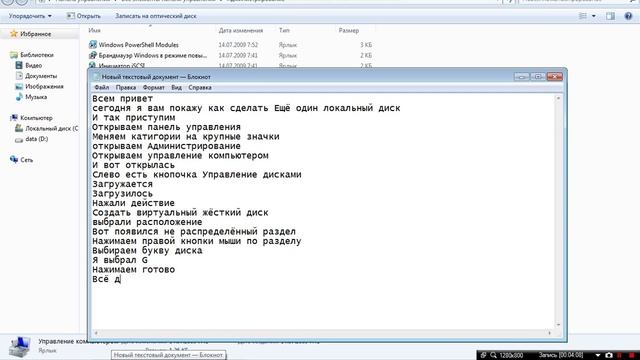
Task: Click the Сеть network icon
Action: (14, 159)
